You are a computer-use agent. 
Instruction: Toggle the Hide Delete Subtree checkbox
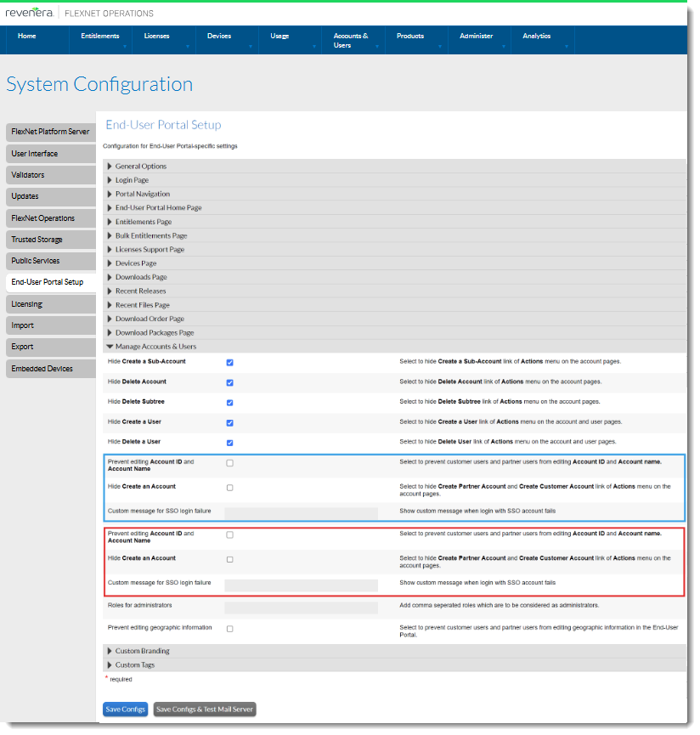pyautogui.click(x=229, y=402)
